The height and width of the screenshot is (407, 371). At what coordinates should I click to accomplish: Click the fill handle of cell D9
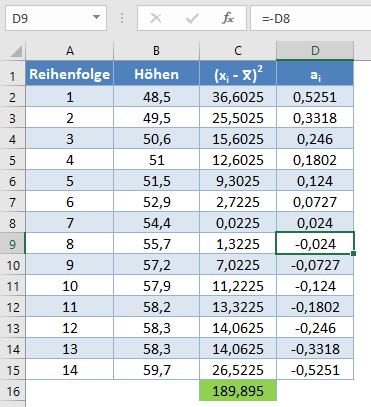(353, 254)
